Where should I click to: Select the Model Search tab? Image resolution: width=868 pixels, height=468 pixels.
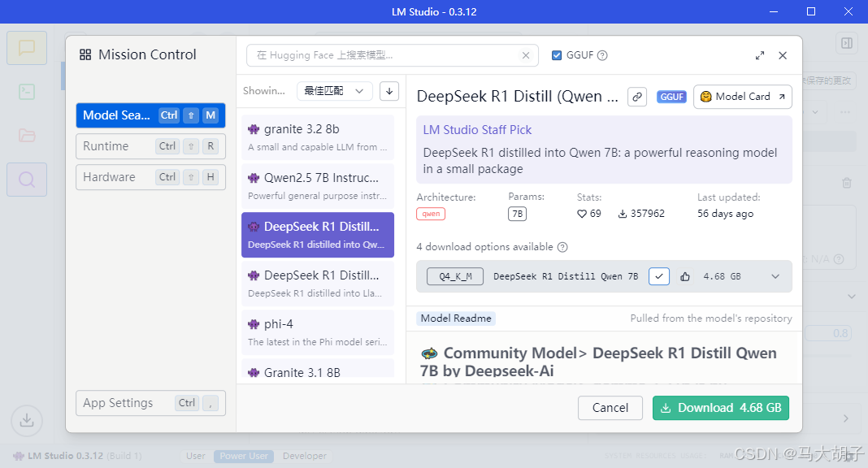click(150, 115)
